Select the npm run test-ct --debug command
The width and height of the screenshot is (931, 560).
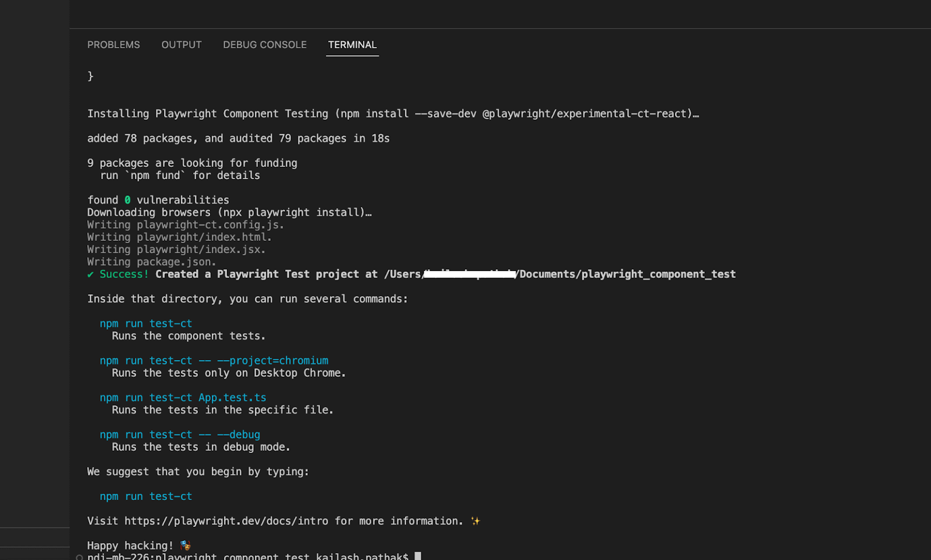coord(180,434)
